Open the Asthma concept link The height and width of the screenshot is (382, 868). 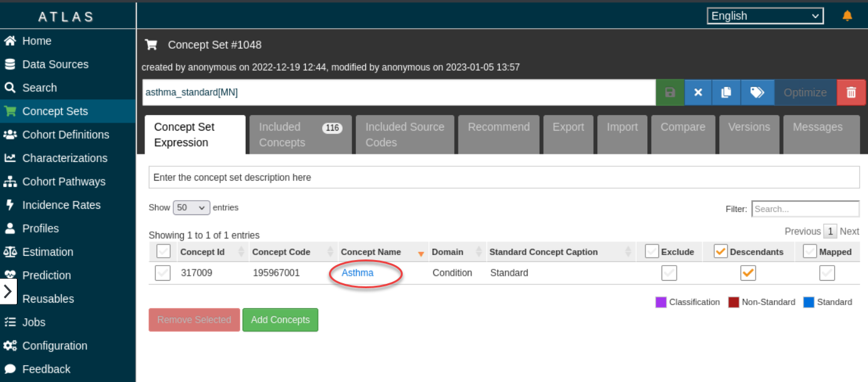point(358,273)
